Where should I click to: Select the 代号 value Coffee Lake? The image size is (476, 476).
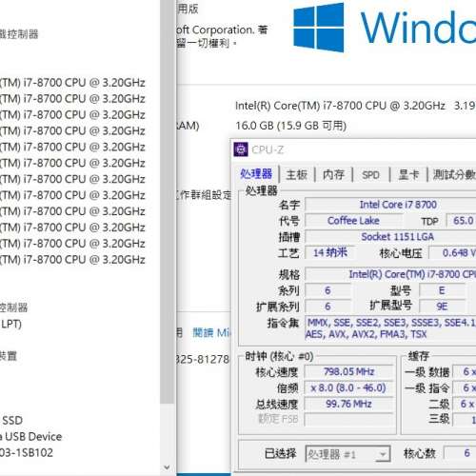click(x=353, y=220)
